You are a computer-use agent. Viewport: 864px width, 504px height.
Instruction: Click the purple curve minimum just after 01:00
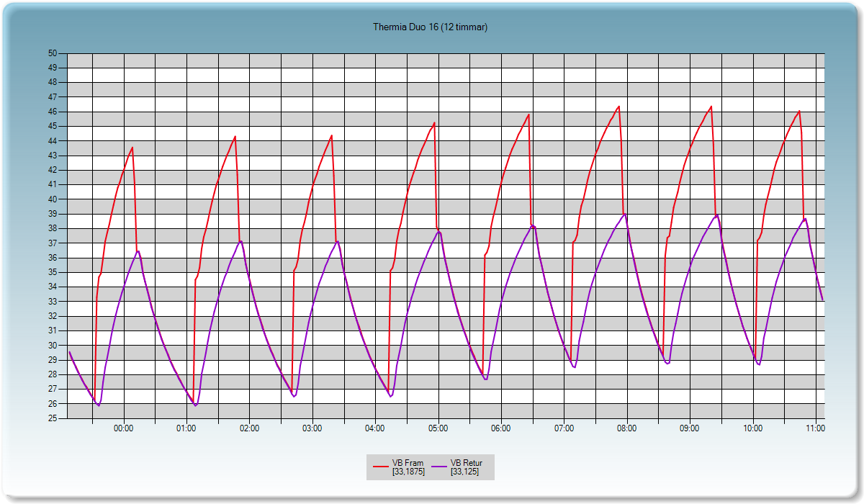point(196,405)
